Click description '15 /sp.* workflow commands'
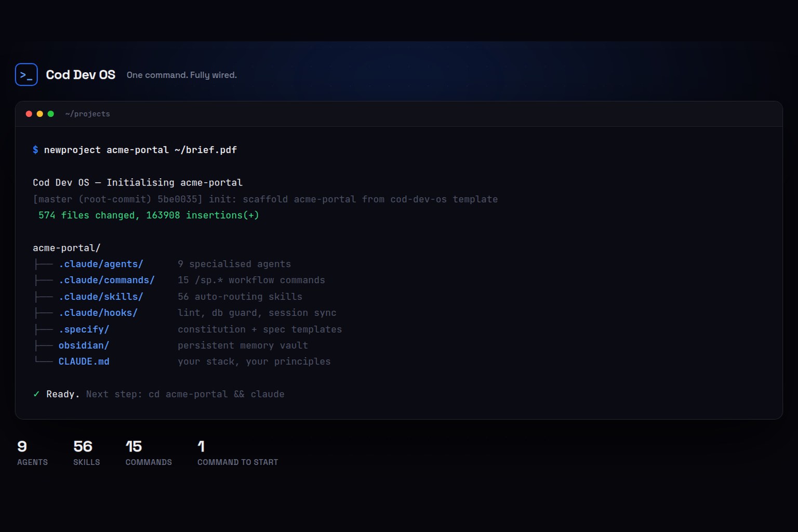 click(x=251, y=280)
